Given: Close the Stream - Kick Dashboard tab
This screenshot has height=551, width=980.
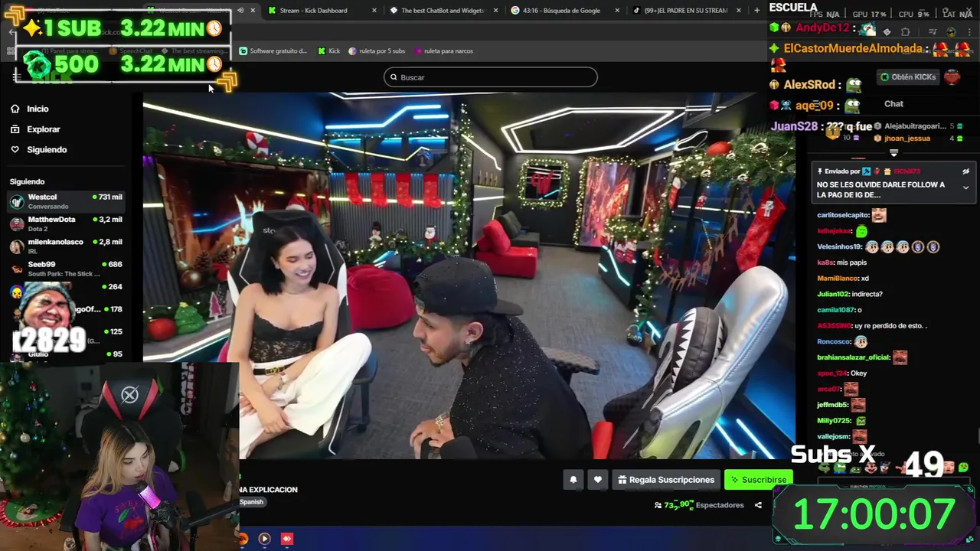Looking at the screenshot, I should tap(374, 11).
